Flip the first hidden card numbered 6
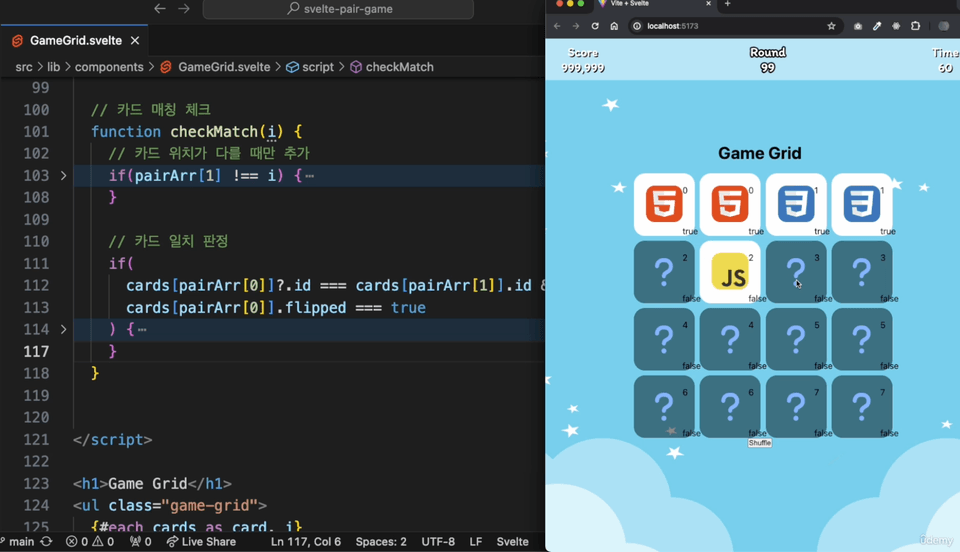Viewport: 960px width, 552px height. [x=664, y=406]
